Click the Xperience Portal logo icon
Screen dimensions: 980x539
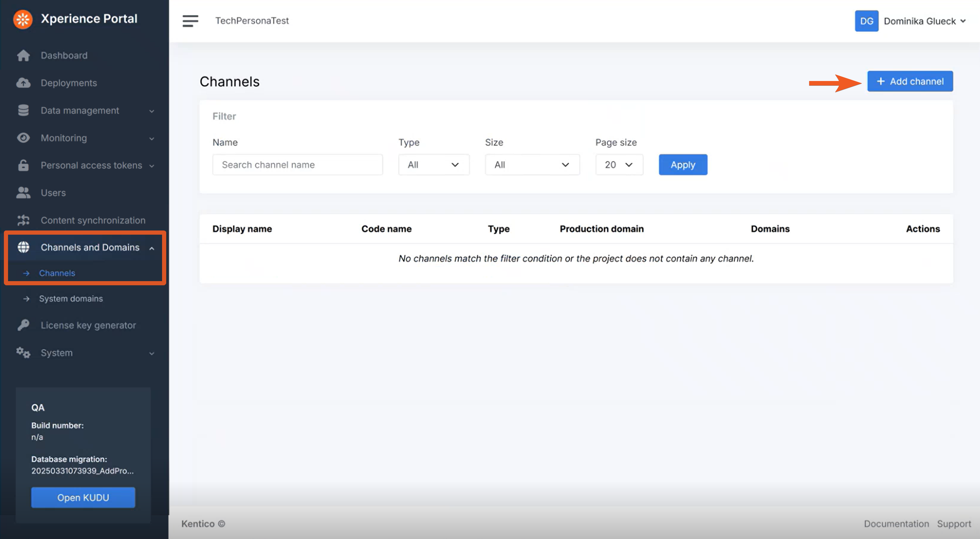coord(23,19)
